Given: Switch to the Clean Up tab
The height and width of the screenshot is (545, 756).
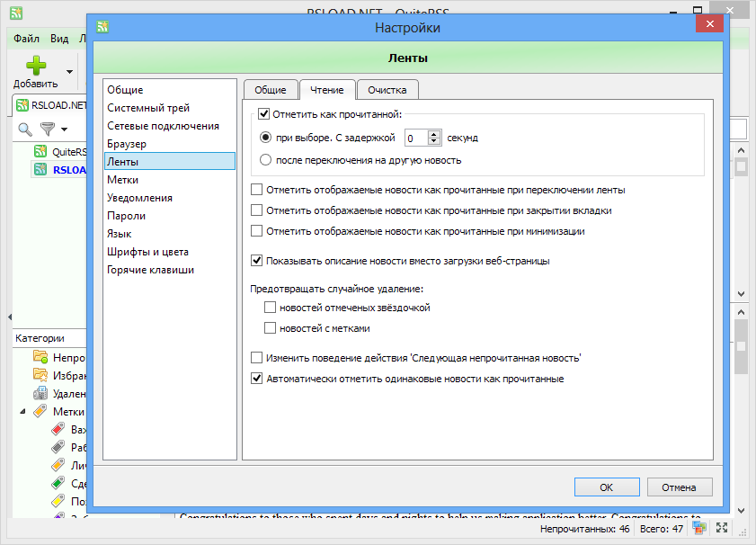Looking at the screenshot, I should coord(387,90).
